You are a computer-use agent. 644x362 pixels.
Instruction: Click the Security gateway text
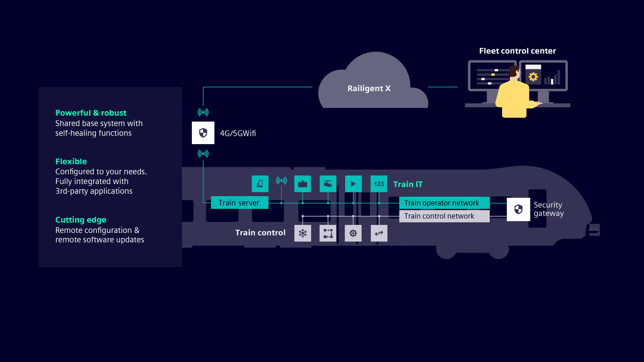tap(548, 209)
